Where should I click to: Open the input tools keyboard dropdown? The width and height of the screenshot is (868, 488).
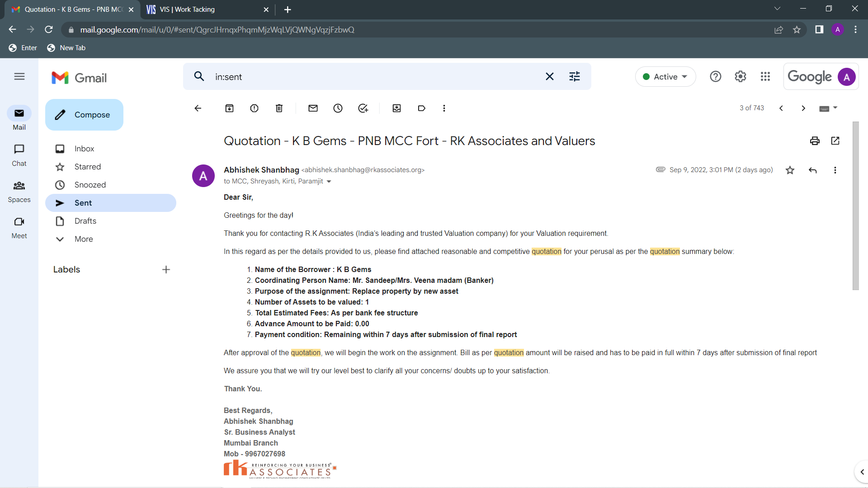[828, 108]
